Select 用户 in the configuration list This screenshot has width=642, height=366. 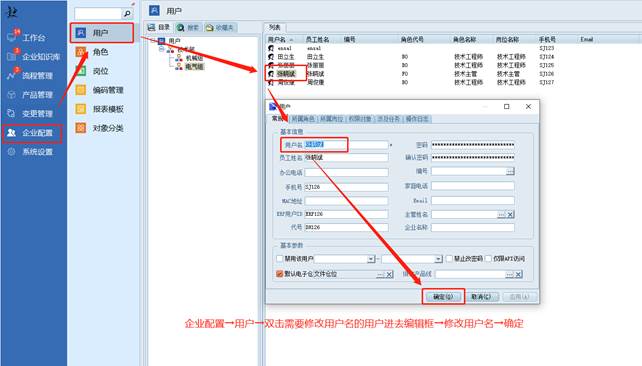[x=101, y=33]
